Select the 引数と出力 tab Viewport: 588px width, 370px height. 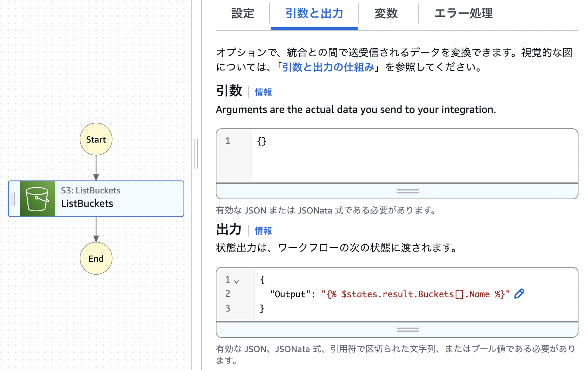click(x=314, y=14)
